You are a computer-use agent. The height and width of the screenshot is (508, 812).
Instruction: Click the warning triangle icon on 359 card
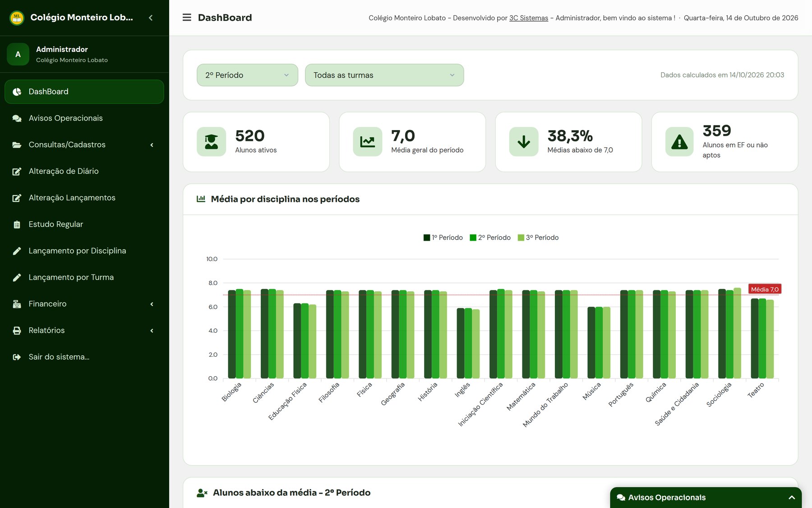[679, 142]
